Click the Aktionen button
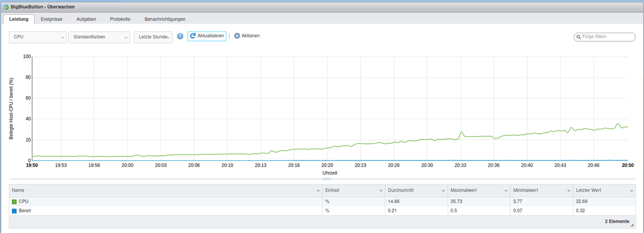644x233 pixels. point(247,36)
